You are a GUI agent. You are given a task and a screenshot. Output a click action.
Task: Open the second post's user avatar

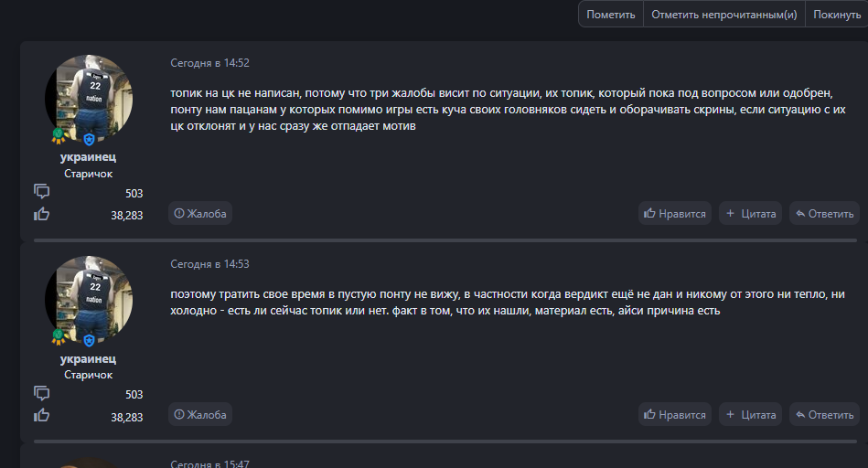click(89, 300)
